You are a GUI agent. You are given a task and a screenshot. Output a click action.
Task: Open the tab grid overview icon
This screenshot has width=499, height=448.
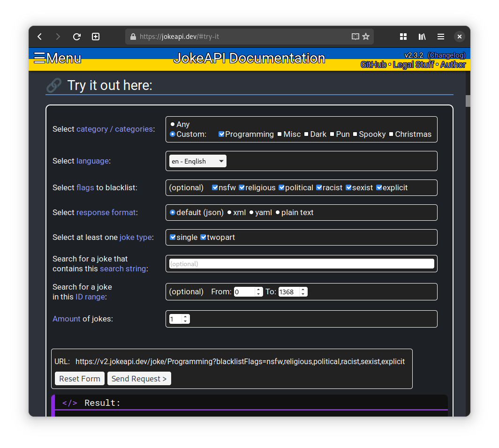coord(403,37)
